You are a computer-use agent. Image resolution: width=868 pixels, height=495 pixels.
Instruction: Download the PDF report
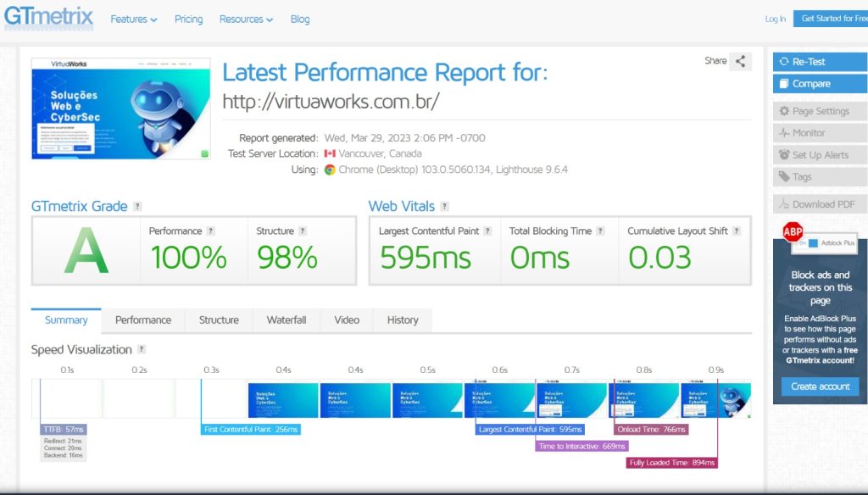(820, 204)
